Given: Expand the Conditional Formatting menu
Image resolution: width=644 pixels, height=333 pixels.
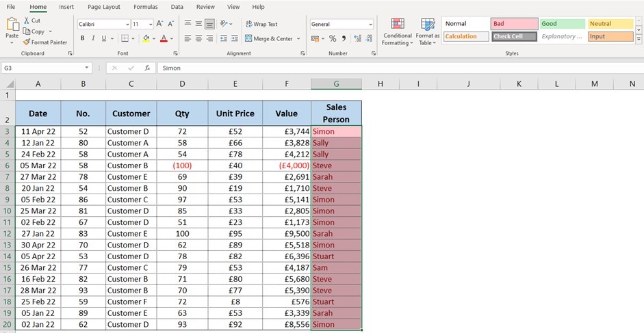Looking at the screenshot, I should (397, 34).
